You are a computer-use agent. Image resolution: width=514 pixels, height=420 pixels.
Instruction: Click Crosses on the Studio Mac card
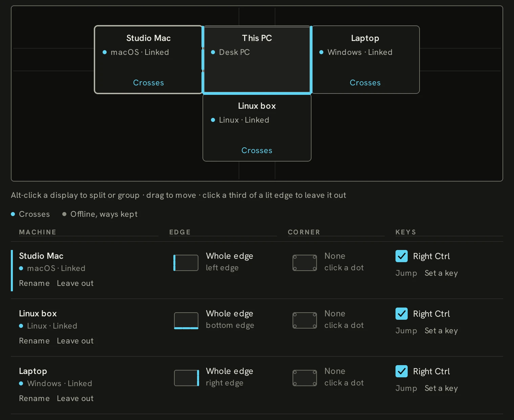point(148,83)
